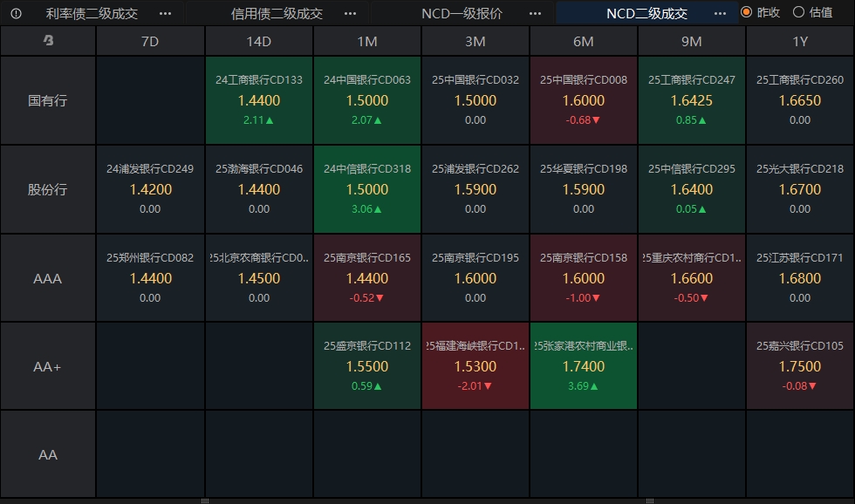Open the 25南京银行CD195 cell
Viewport: 855px width, 504px height.
(475, 278)
